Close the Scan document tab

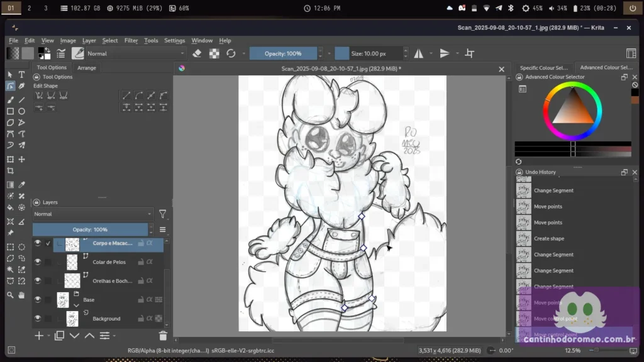click(x=501, y=69)
